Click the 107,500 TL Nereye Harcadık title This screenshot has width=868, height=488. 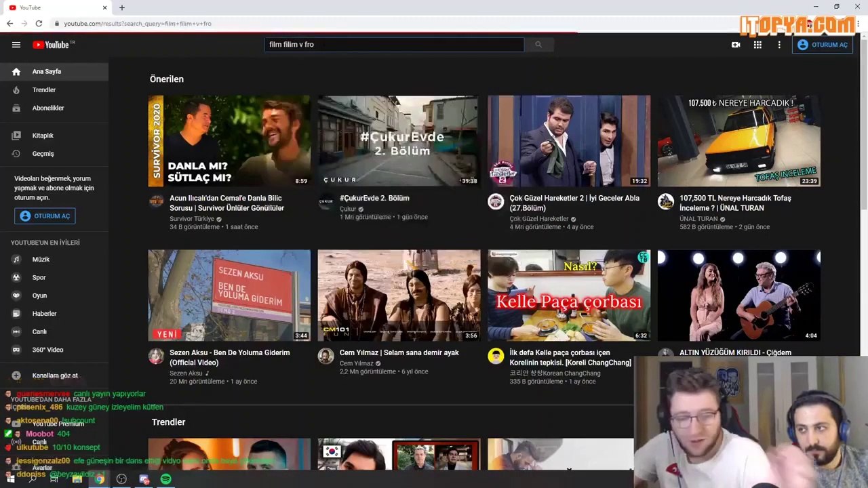[736, 203]
